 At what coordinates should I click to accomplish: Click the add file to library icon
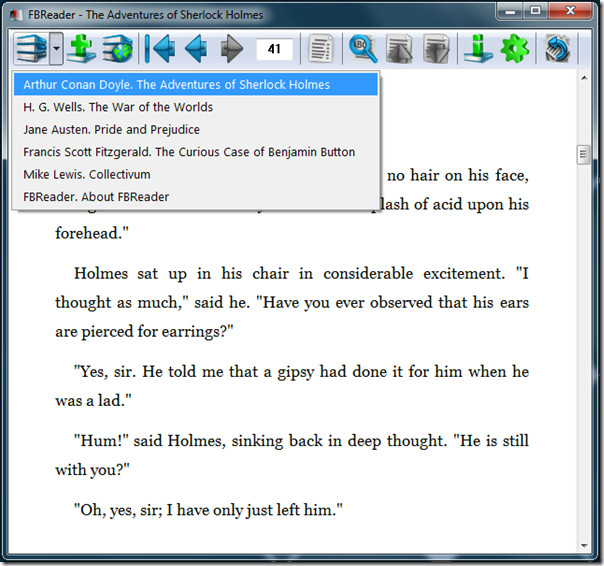[81, 49]
